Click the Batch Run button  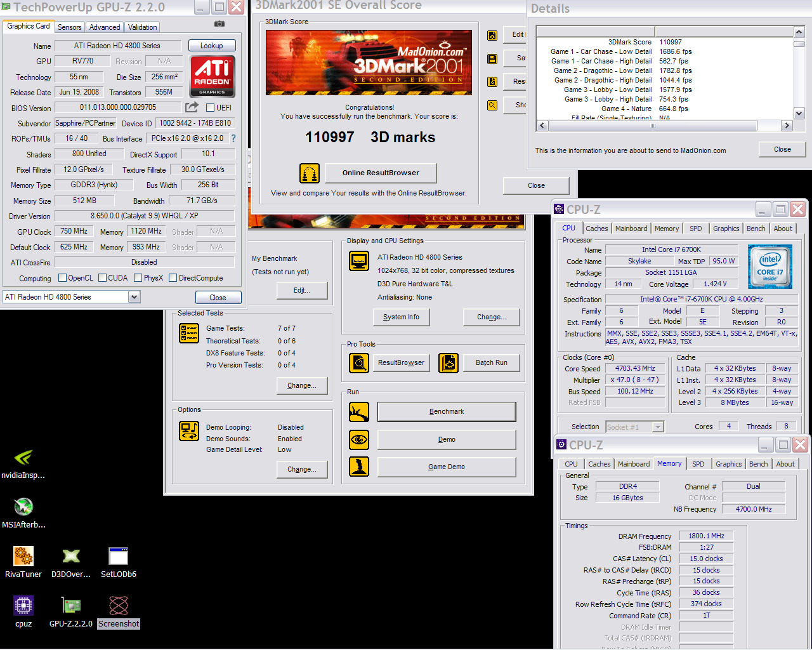tap(492, 362)
